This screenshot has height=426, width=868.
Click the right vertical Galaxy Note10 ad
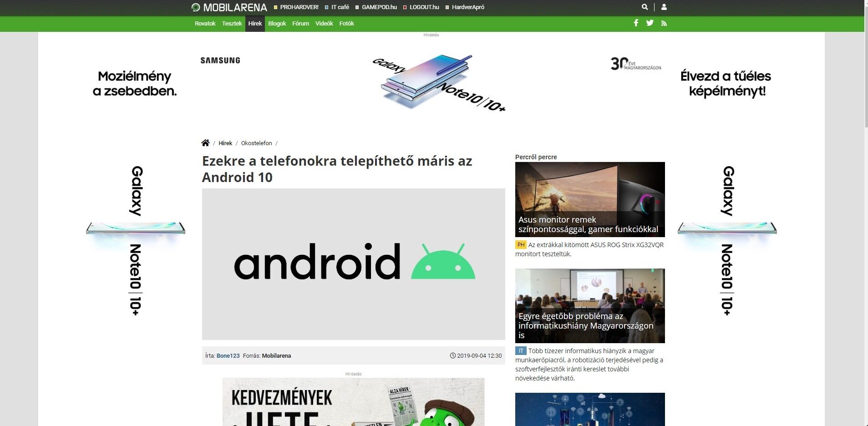[727, 240]
